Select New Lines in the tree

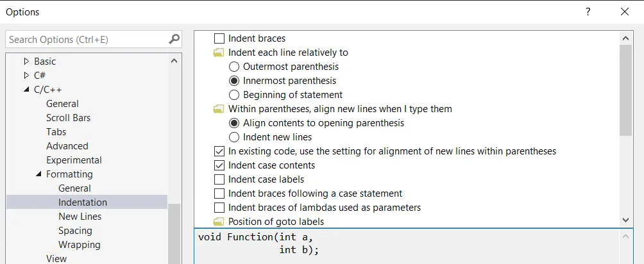point(80,217)
